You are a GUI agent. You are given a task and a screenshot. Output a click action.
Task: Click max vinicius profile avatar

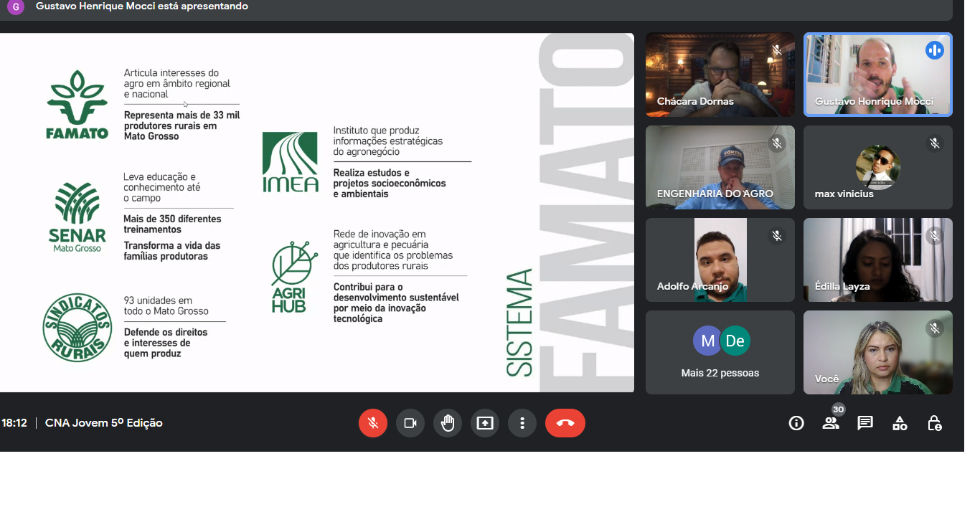point(877,167)
